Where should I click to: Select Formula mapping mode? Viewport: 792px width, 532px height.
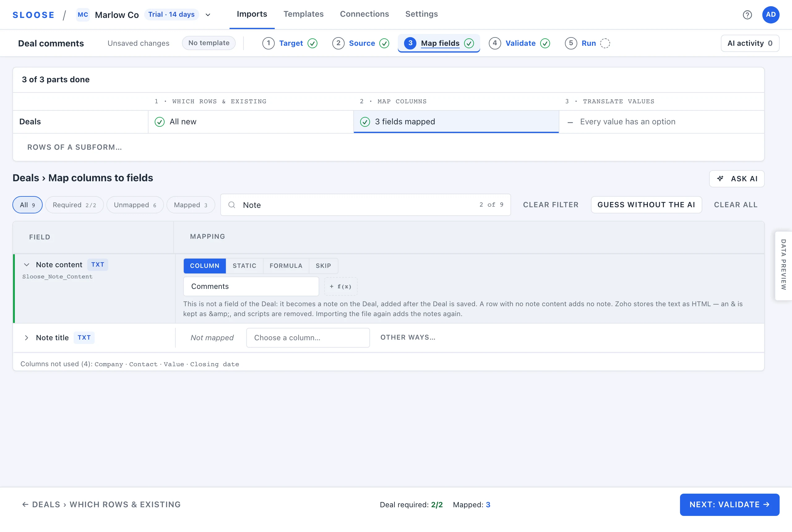[x=286, y=266]
